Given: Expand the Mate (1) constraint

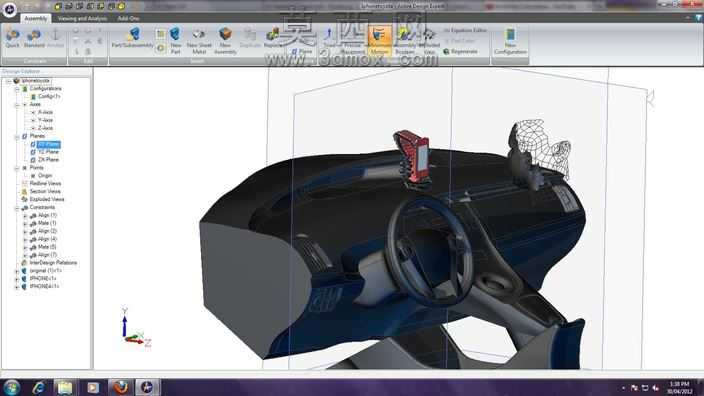Looking at the screenshot, I should [25, 223].
